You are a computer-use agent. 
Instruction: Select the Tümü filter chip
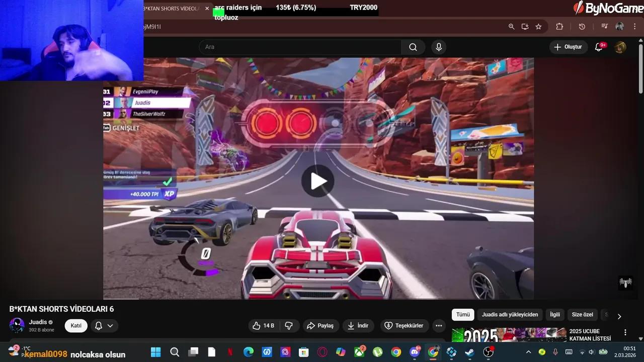tap(463, 315)
